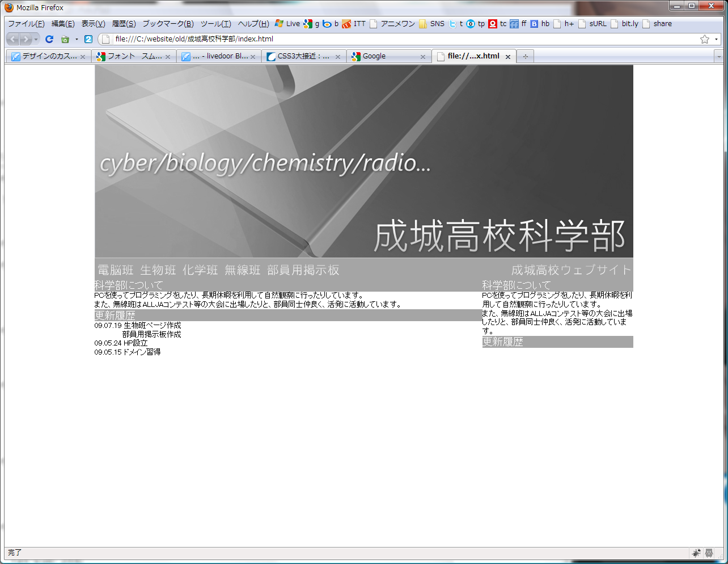Open the Google 'g' bookmark
The image size is (728, 564).
[x=311, y=24]
